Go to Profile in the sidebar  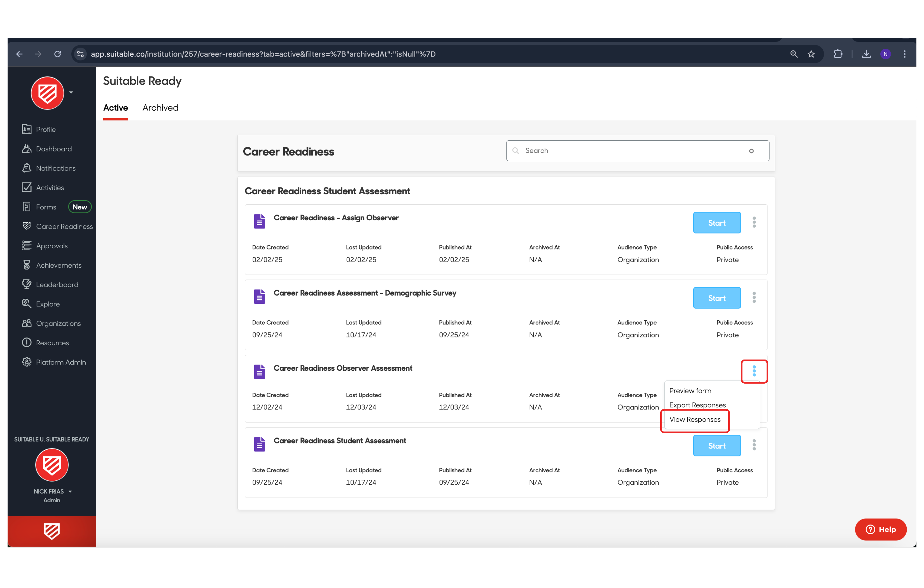click(39, 129)
